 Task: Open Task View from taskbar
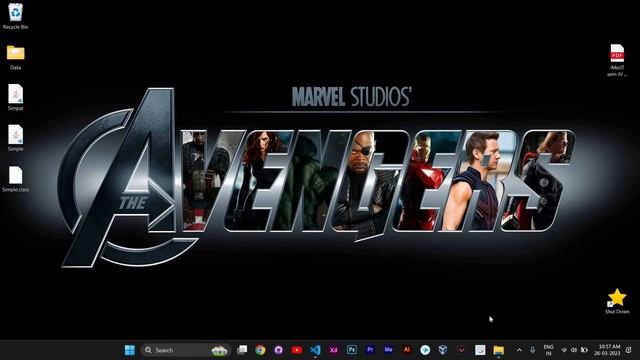(x=242, y=350)
